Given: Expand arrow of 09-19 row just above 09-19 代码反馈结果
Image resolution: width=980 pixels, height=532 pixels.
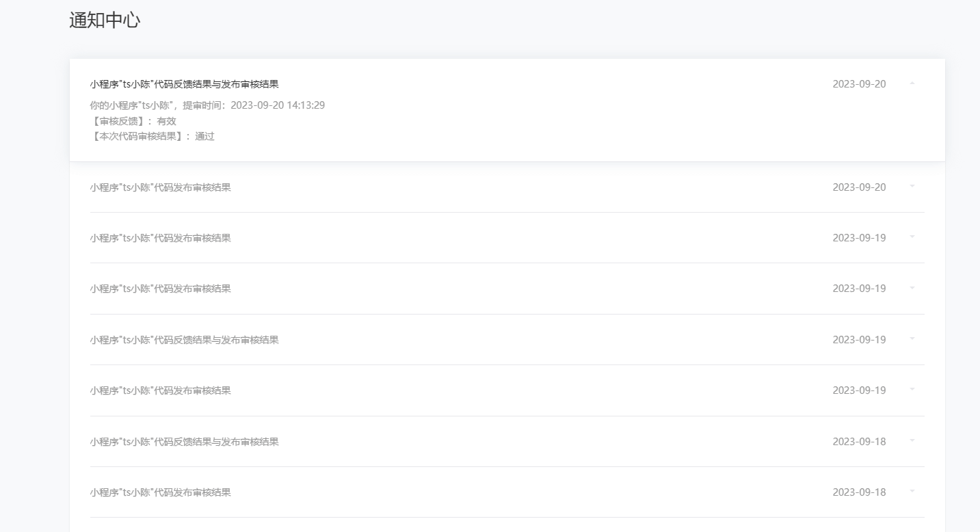Looking at the screenshot, I should point(912,288).
